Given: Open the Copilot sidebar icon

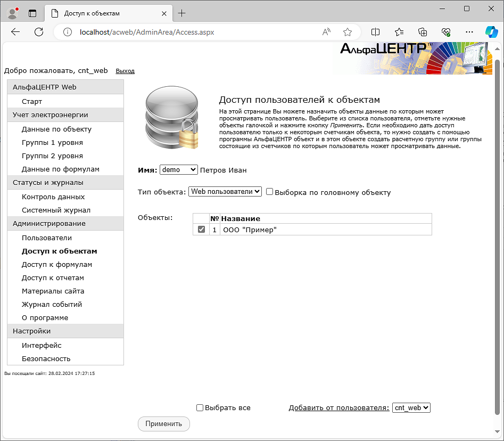Looking at the screenshot, I should coord(491,32).
